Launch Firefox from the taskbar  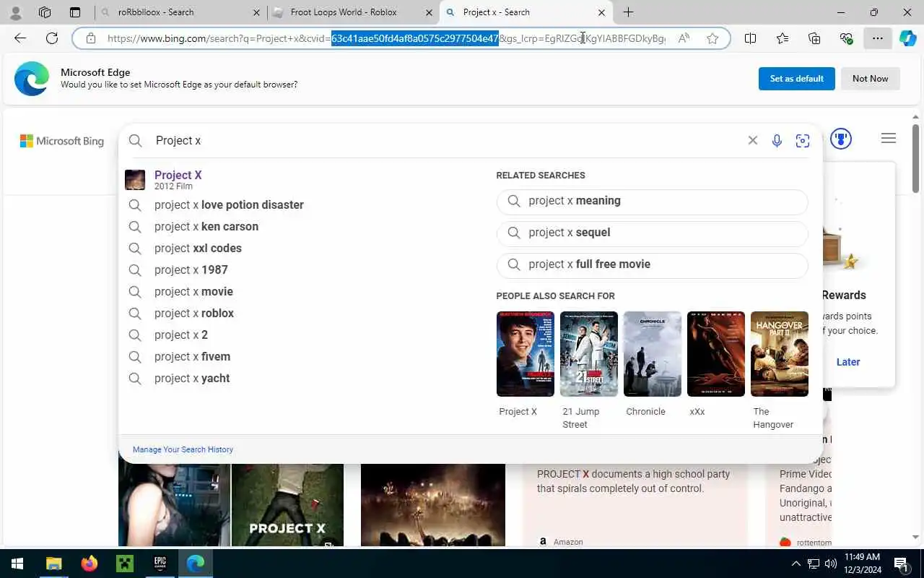coord(90,564)
